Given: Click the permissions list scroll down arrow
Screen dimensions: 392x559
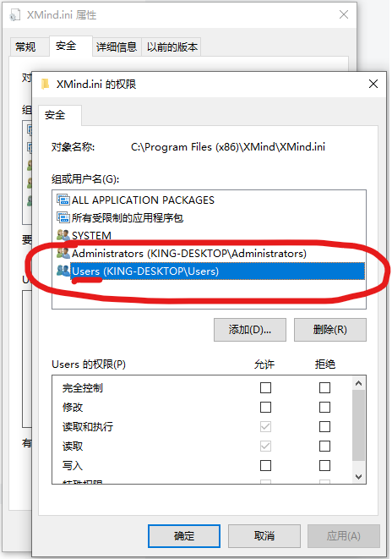Looking at the screenshot, I should pyautogui.click(x=358, y=477).
